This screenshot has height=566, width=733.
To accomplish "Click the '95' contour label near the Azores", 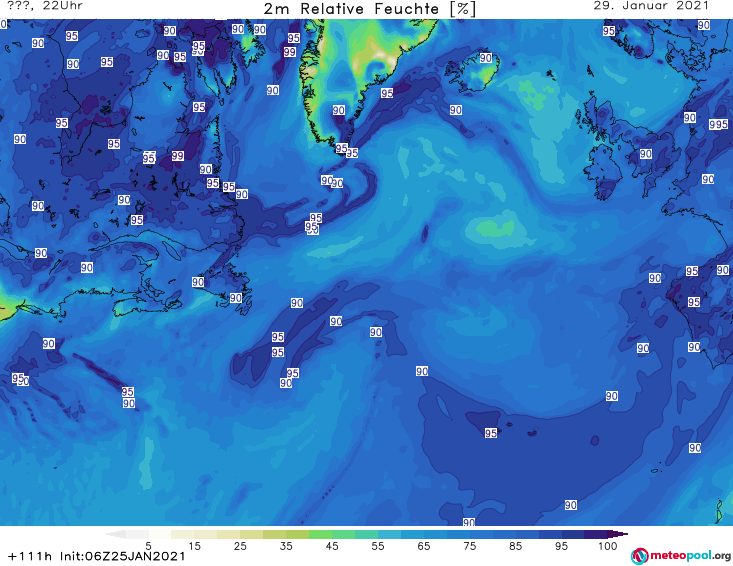I will click(491, 433).
